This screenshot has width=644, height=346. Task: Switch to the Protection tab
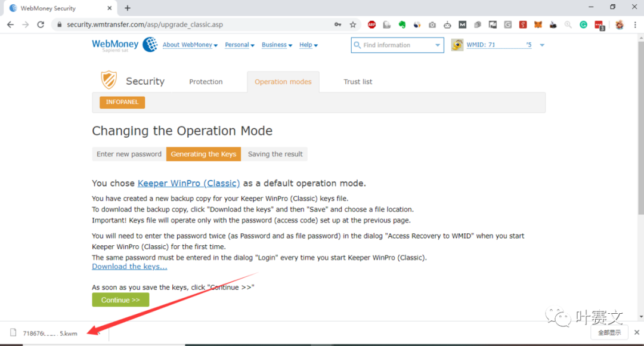206,82
